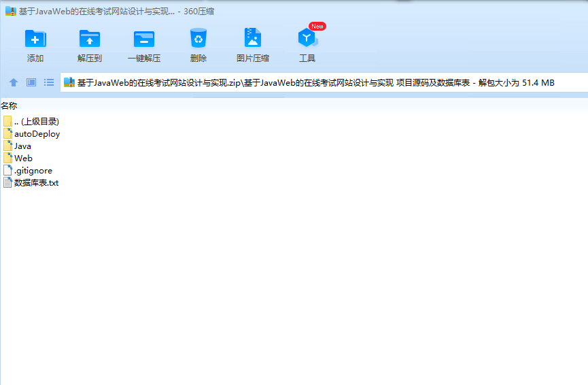This screenshot has width=588, height=385.
Task: Select the .gitignore file name
Action: [x=33, y=171]
